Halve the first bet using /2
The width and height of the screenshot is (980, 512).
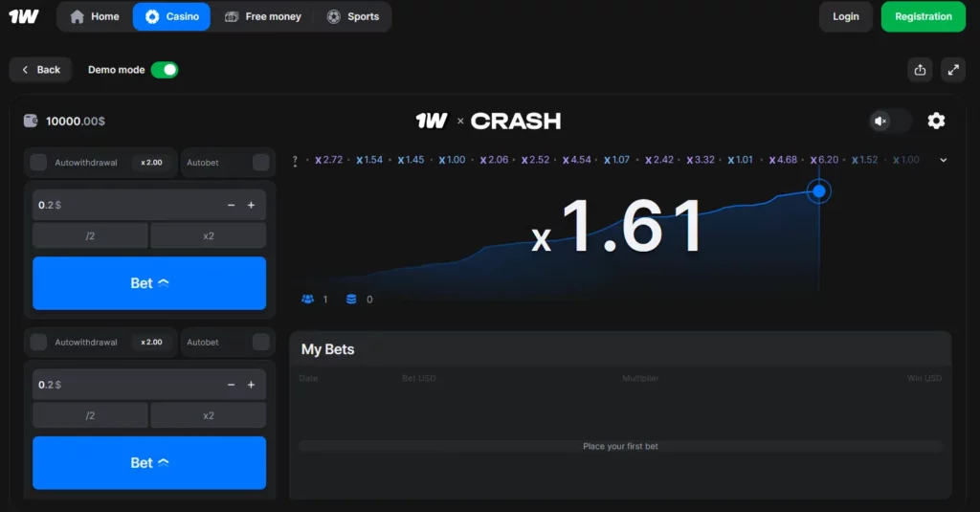90,235
